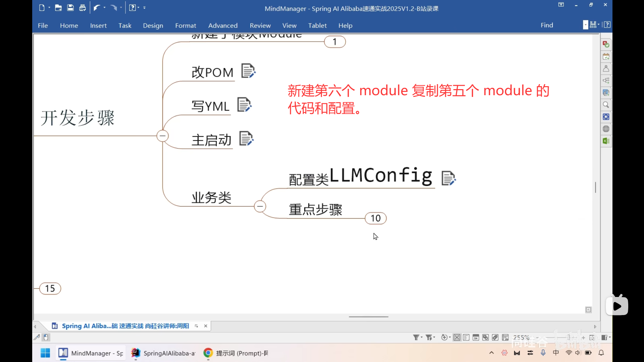Undo the last action
Image resolution: width=644 pixels, height=362 pixels.
(x=97, y=8)
